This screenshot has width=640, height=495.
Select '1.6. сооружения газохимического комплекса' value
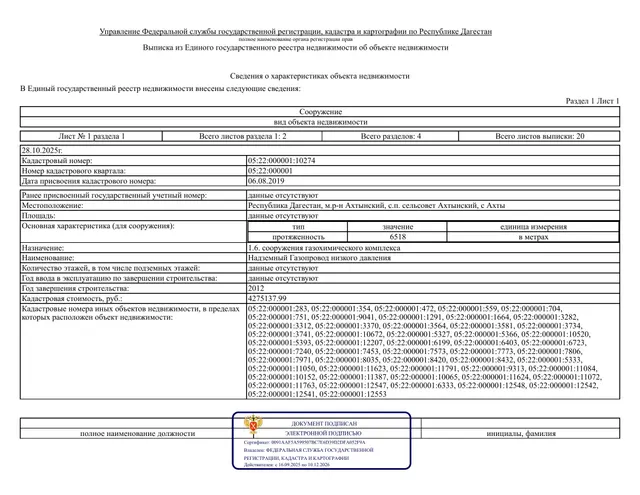(324, 248)
